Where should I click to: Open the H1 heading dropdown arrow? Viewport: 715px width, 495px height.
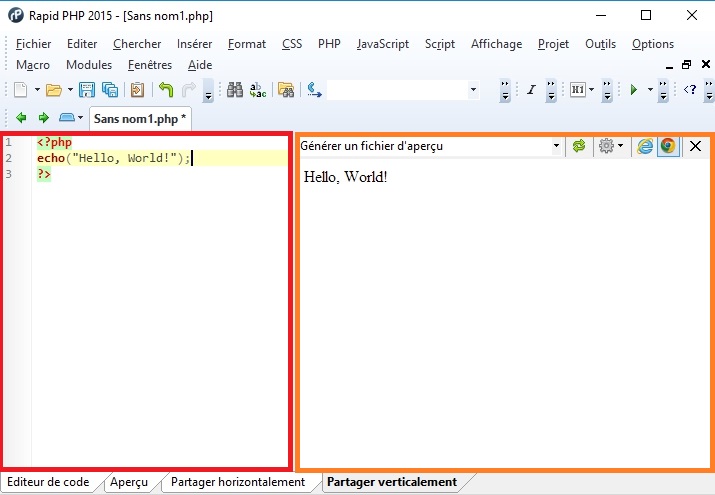(591, 90)
